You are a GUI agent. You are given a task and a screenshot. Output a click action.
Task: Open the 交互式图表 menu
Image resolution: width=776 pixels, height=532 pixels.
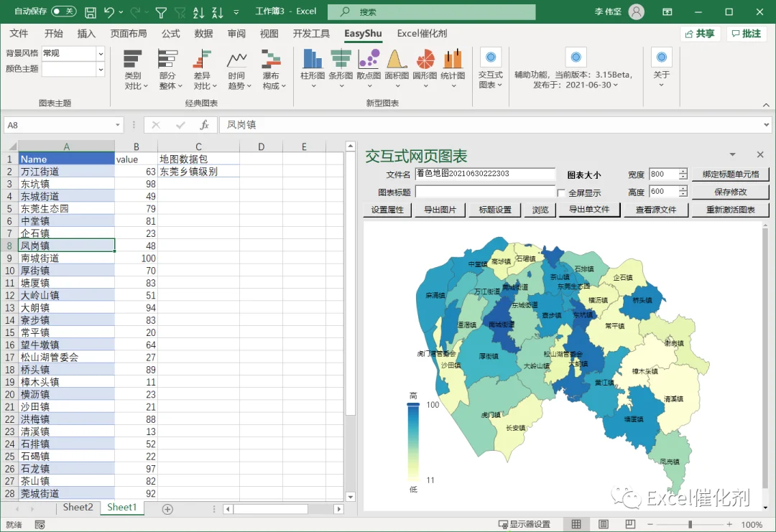coord(491,69)
